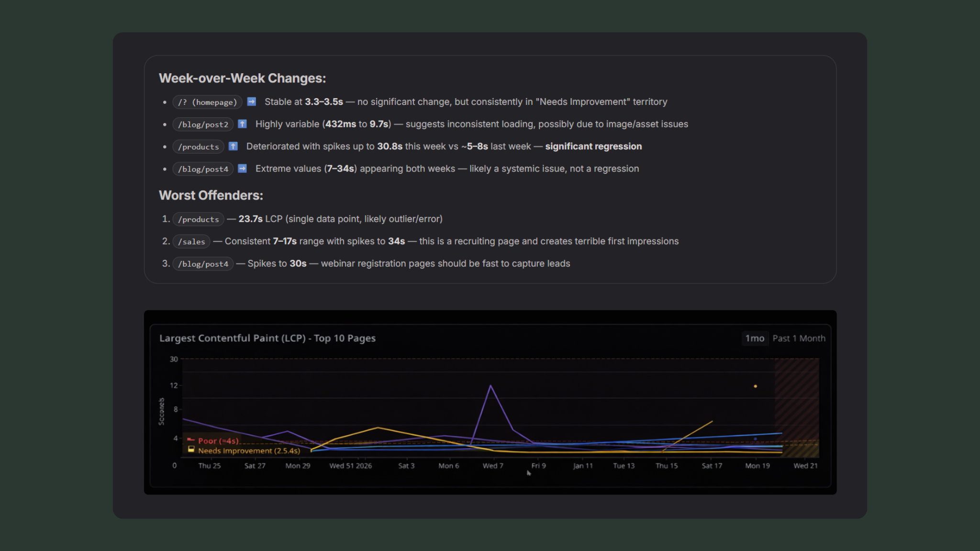980x551 pixels.
Task: Toggle the Needs Improvement (2.5-4s) series
Action: 249,450
